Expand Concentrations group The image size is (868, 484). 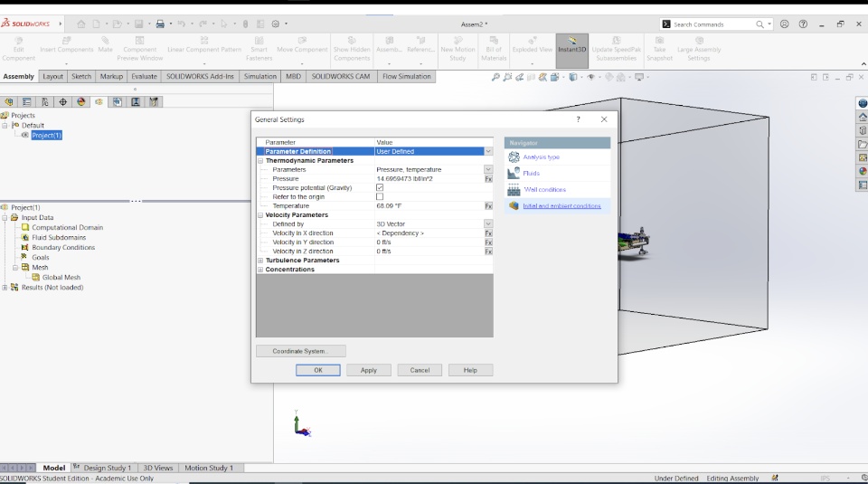(x=260, y=270)
